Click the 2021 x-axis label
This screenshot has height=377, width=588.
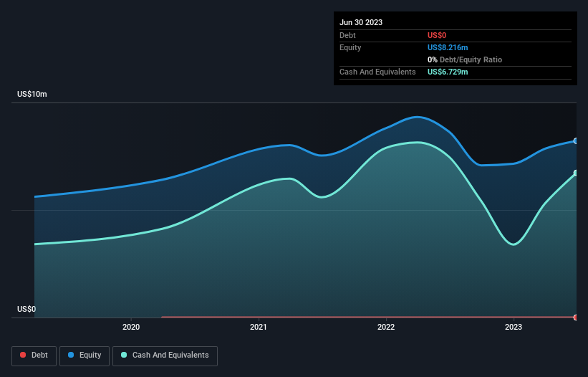point(259,327)
